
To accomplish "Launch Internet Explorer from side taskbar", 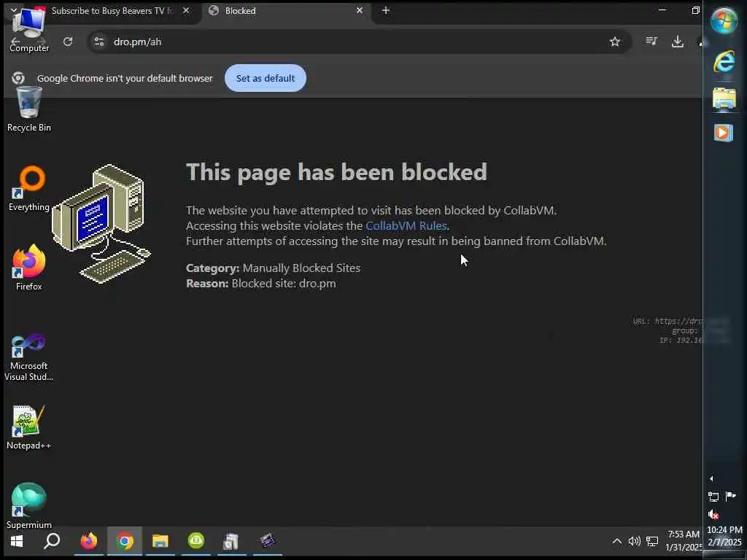I will coord(724,61).
